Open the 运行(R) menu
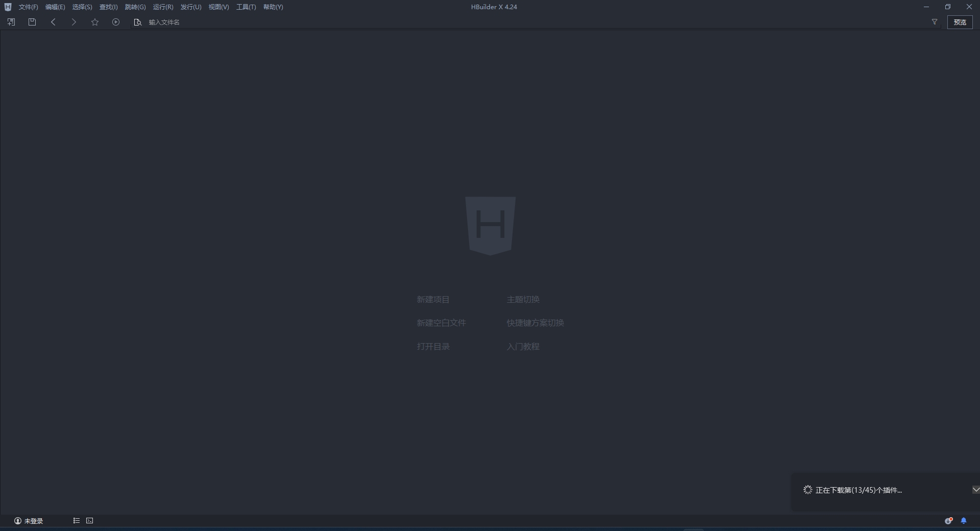This screenshot has width=980, height=531. tap(163, 7)
